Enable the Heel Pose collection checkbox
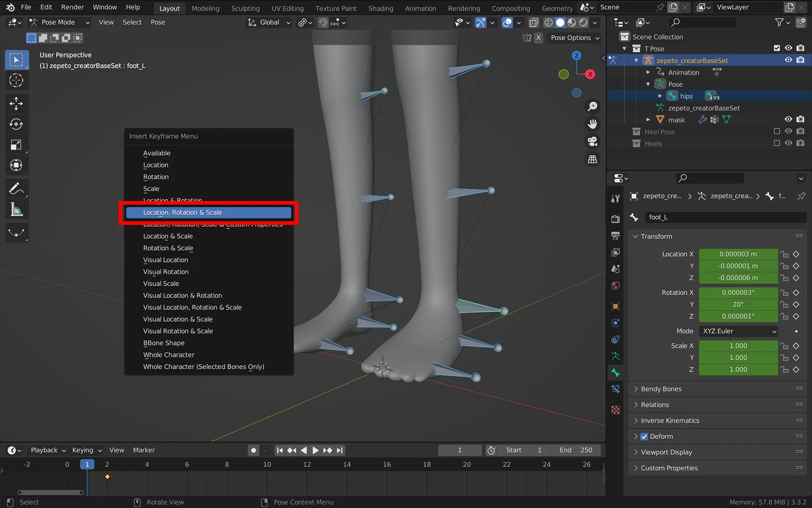The image size is (812, 508). 776,132
